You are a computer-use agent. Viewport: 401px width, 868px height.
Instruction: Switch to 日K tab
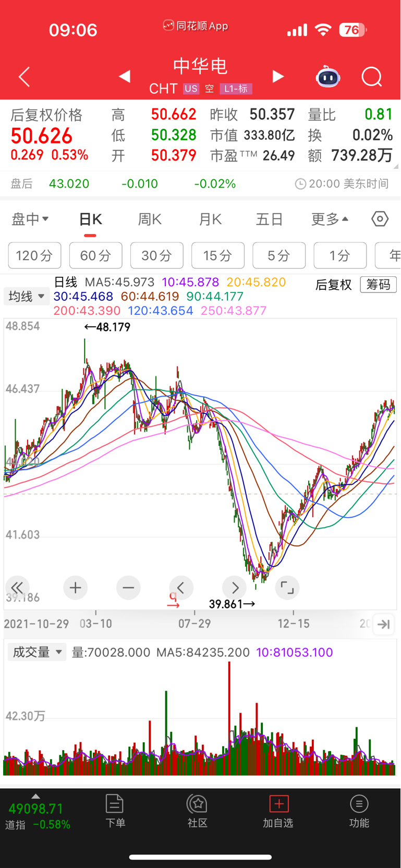point(90,219)
